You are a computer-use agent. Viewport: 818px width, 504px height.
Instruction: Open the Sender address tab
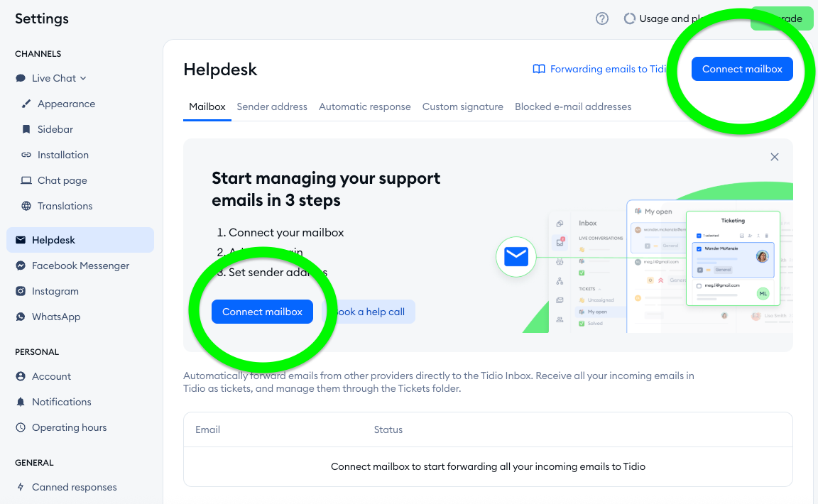[272, 106]
